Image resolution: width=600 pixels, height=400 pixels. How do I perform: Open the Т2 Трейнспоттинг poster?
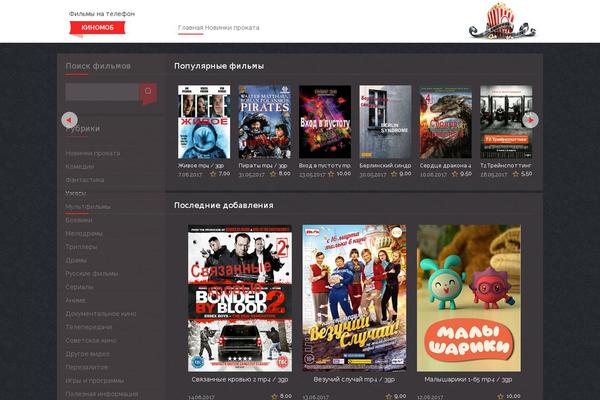coord(506,122)
